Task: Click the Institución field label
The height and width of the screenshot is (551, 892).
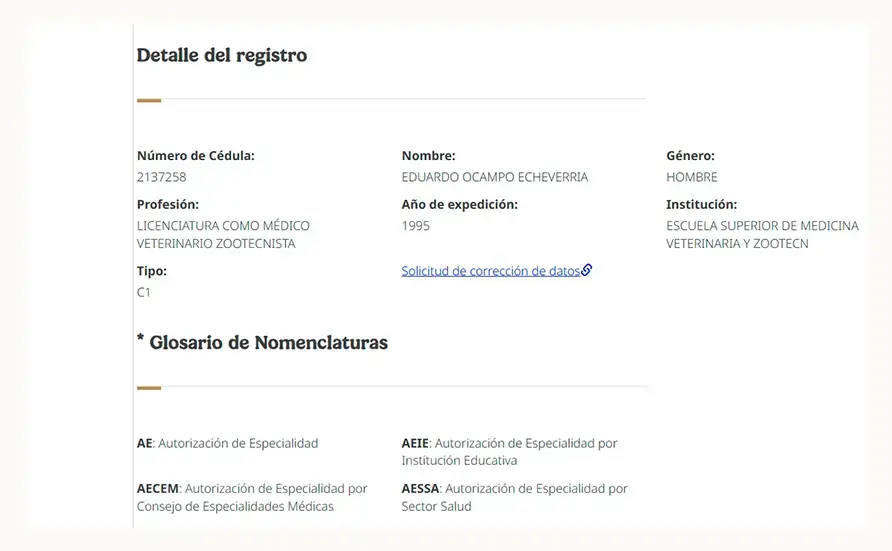Action: click(x=701, y=204)
